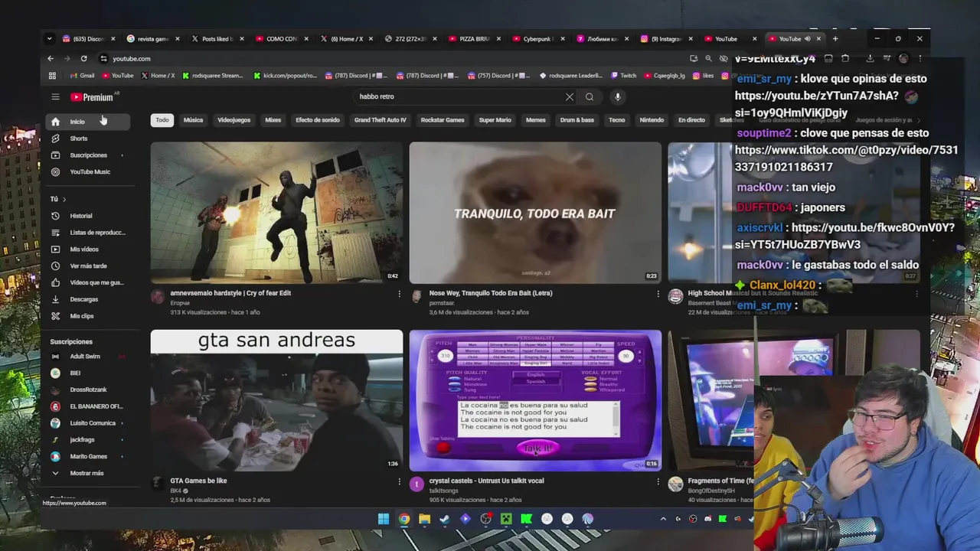Image resolution: width=980 pixels, height=551 pixels.
Task: Open options for GTA Games be like
Action: pyautogui.click(x=399, y=481)
